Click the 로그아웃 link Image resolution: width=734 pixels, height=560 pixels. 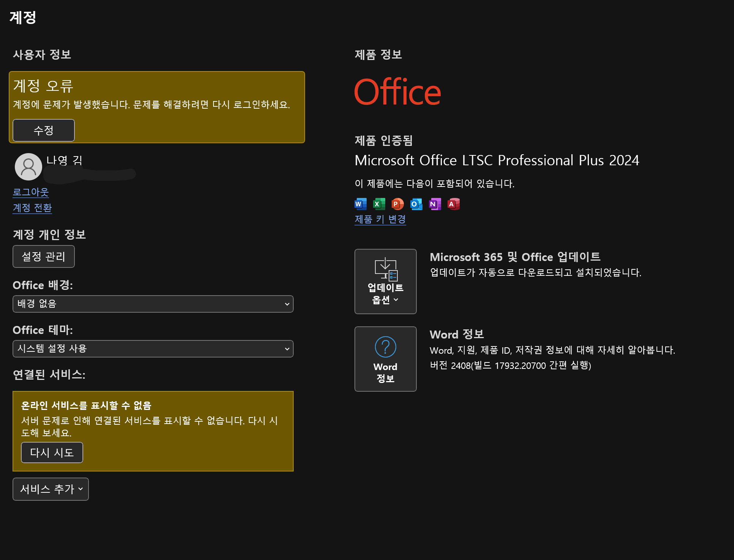click(31, 192)
